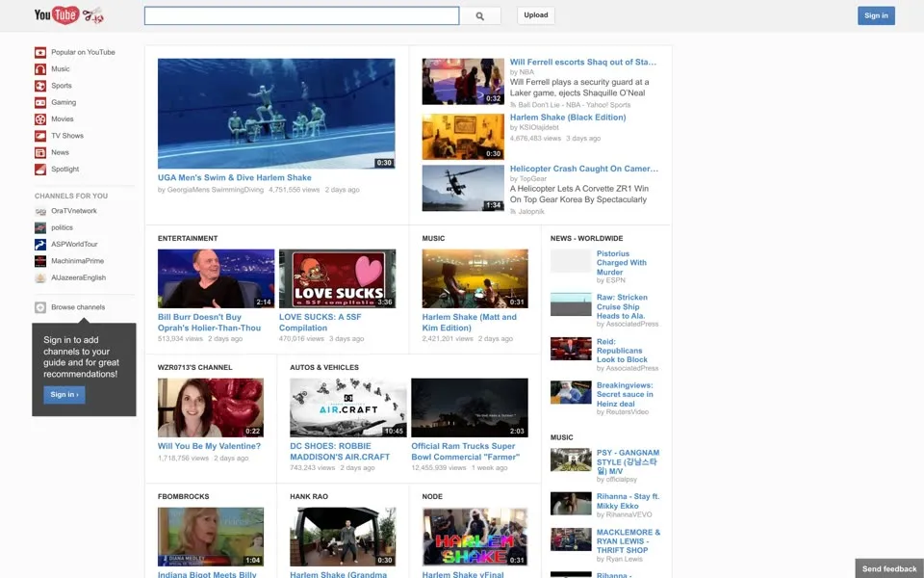The width and height of the screenshot is (924, 578).
Task: Open Harlem Shake (Black Edition) title
Action: pos(568,118)
